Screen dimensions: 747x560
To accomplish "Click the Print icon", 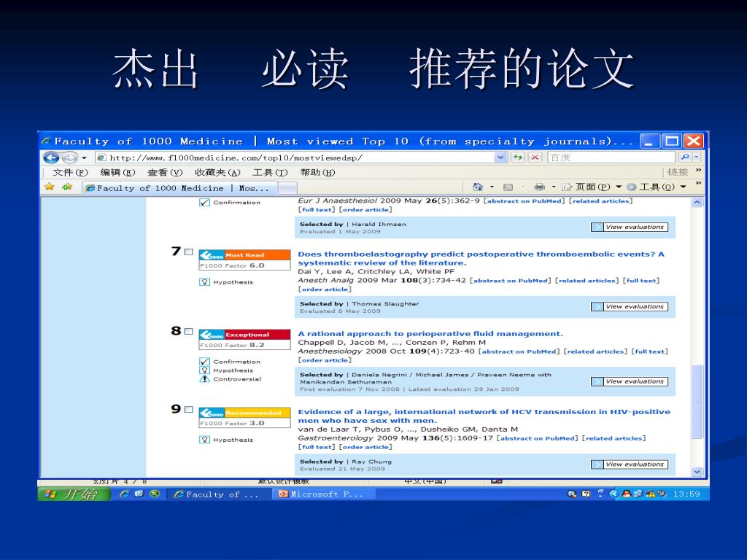I will pyautogui.click(x=539, y=187).
